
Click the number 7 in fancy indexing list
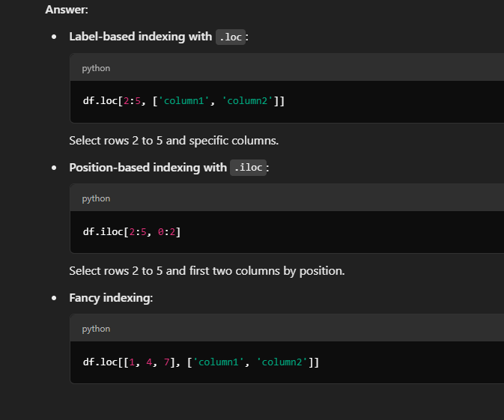pyautogui.click(x=166, y=362)
